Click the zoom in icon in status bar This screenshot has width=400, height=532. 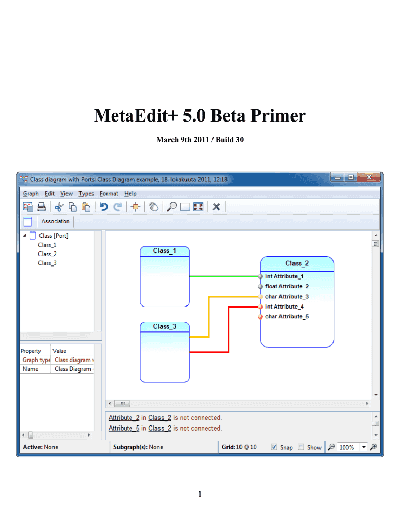(x=373, y=447)
